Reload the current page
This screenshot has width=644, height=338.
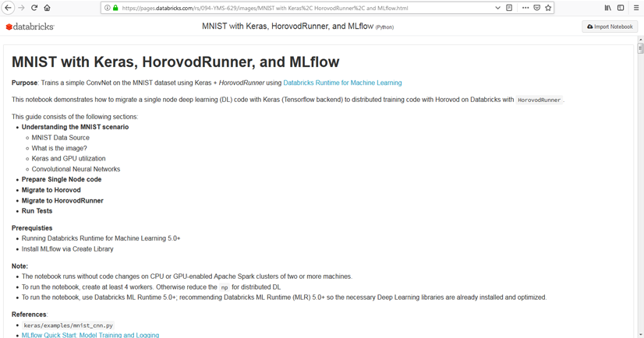[34, 8]
